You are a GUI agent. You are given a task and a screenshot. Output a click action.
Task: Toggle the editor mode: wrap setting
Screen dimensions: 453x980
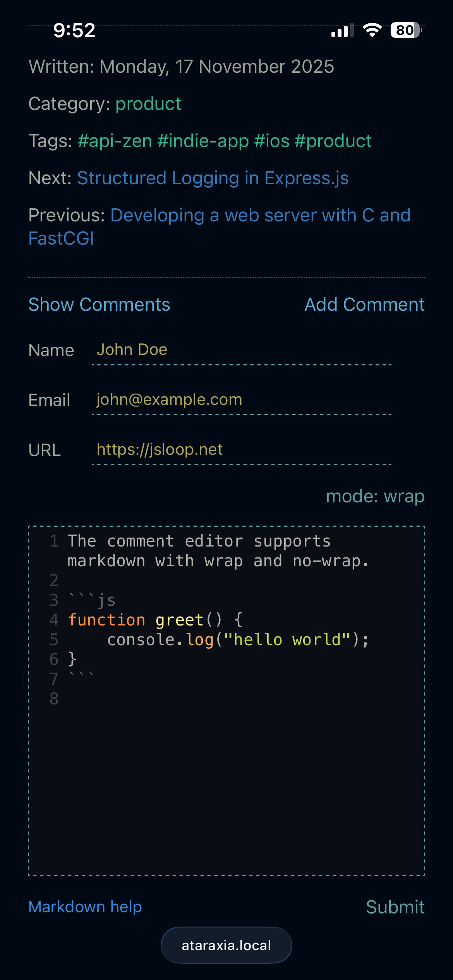point(375,496)
